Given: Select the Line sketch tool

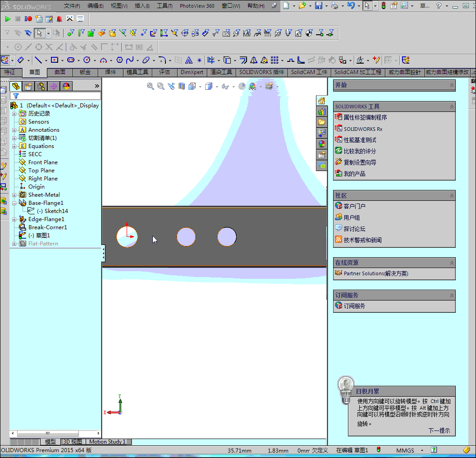Looking at the screenshot, I should click(x=38, y=60).
